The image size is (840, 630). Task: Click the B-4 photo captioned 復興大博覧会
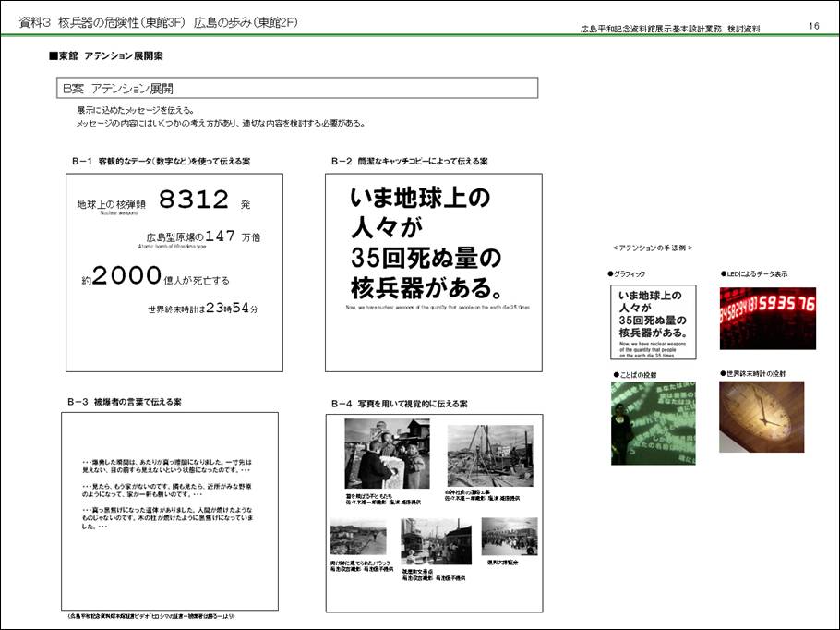[510, 536]
